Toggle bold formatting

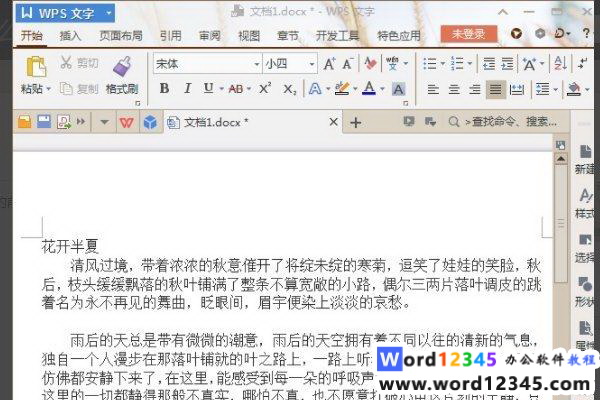click(x=164, y=89)
